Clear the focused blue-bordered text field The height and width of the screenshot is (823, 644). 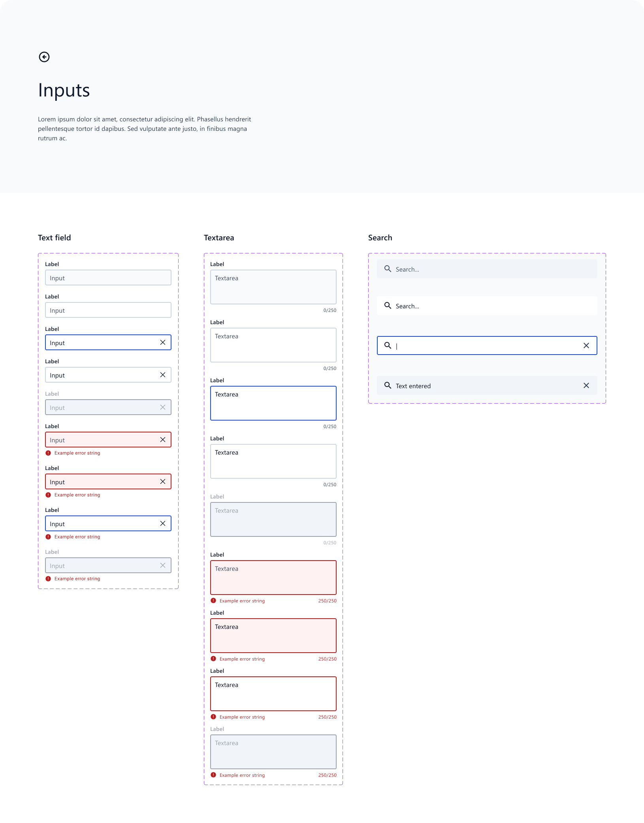pos(163,342)
